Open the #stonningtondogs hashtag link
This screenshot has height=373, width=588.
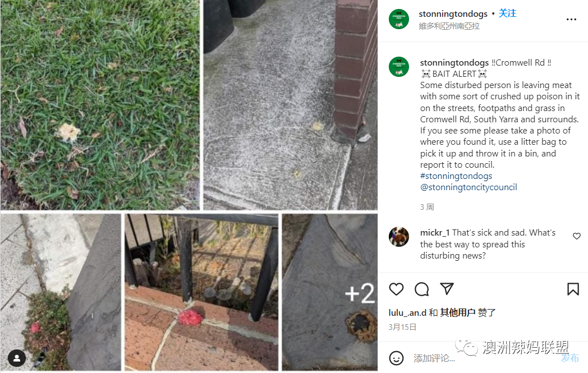456,176
